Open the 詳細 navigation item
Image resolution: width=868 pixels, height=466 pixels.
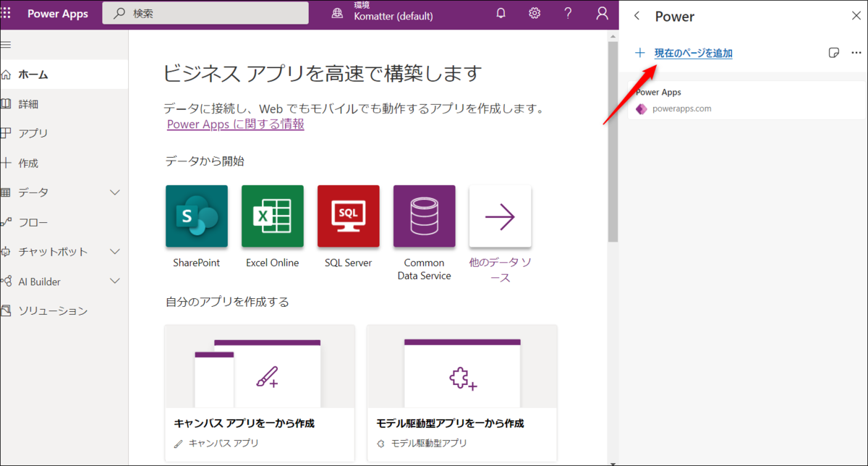click(x=64, y=103)
